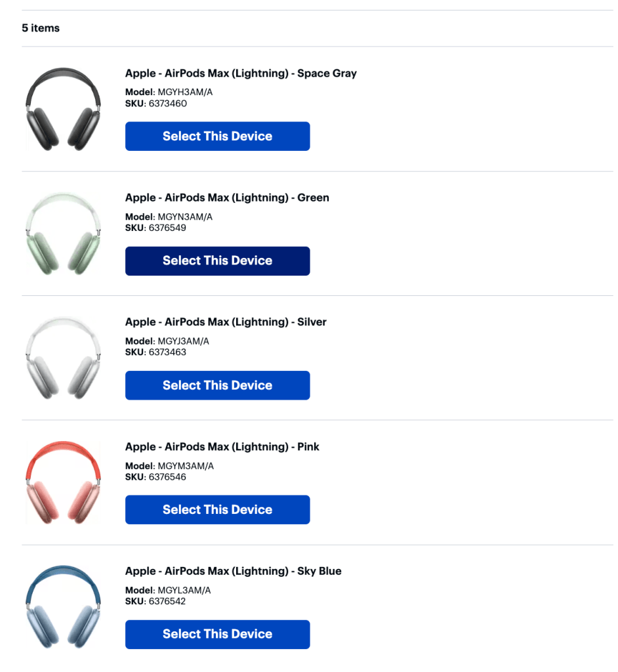
Task: Click the Sky Blue AirPods Max image
Action: pos(63,607)
